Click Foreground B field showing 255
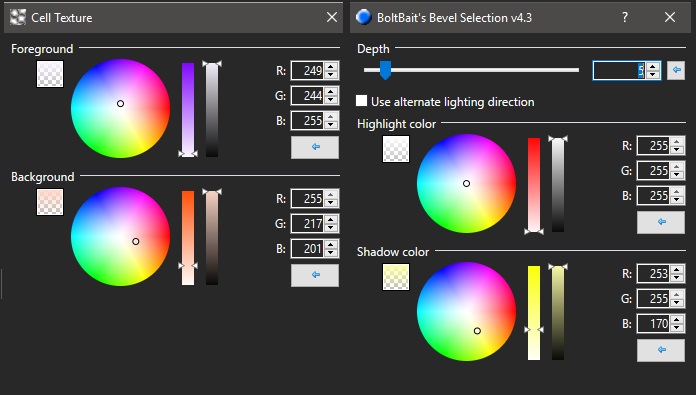 [308, 120]
